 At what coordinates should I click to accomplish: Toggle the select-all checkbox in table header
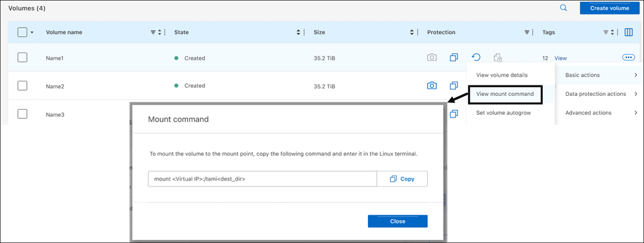tap(22, 32)
